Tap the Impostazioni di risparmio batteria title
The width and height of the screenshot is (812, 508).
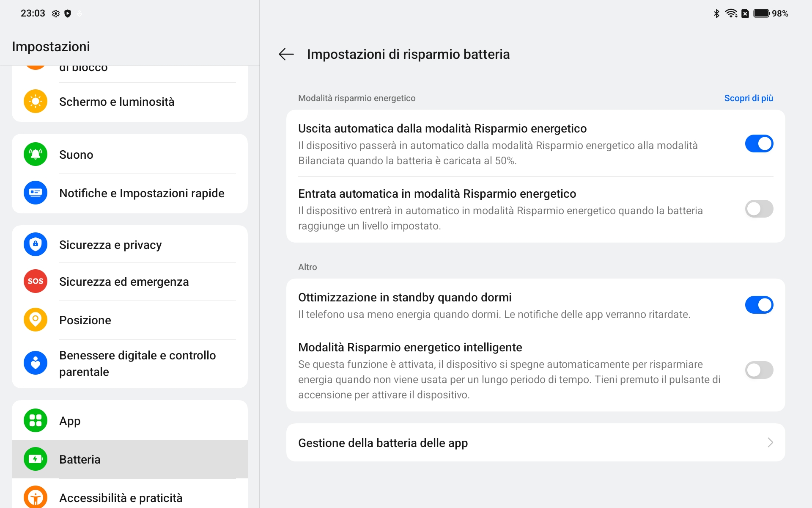pos(408,54)
